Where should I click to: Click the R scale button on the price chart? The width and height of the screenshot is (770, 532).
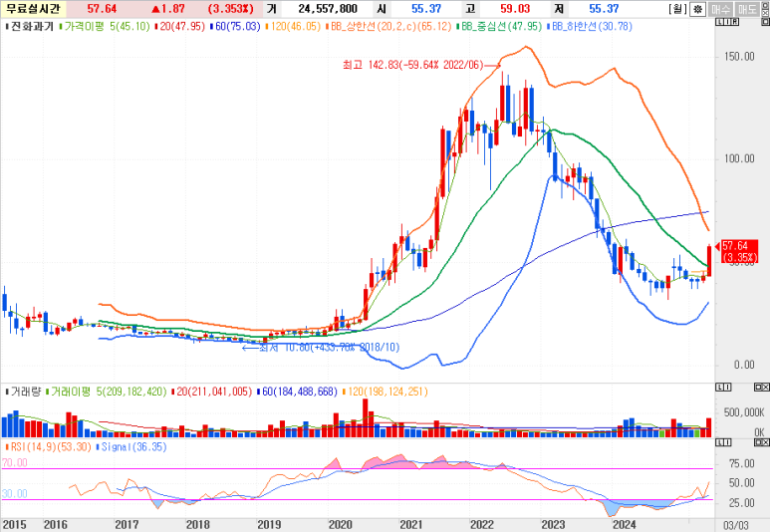click(x=735, y=22)
